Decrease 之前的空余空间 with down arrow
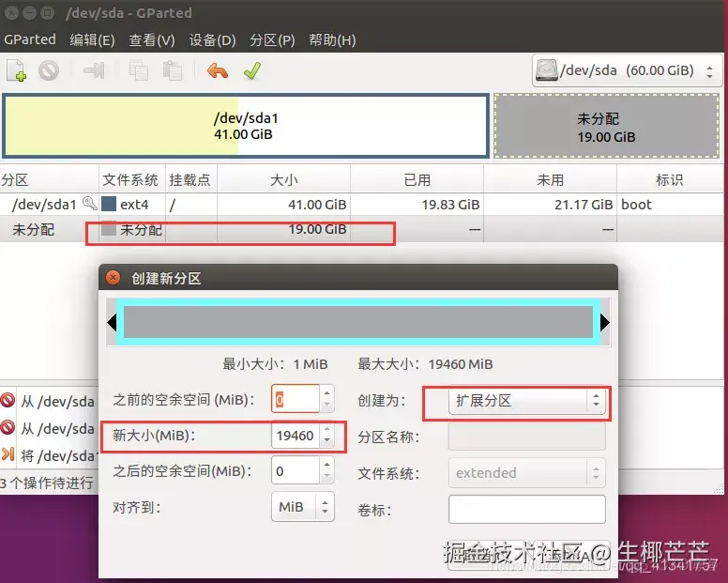Image resolution: width=728 pixels, height=583 pixels. 326,405
